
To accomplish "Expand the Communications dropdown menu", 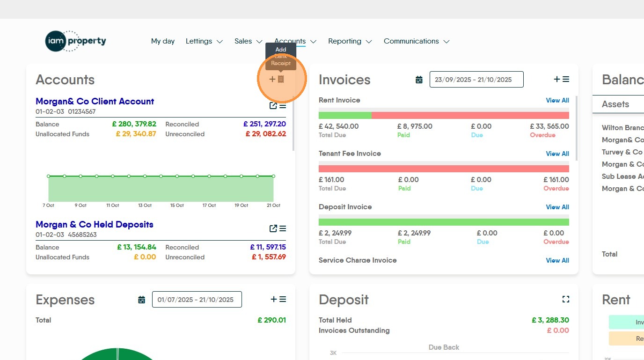I will [x=417, y=41].
